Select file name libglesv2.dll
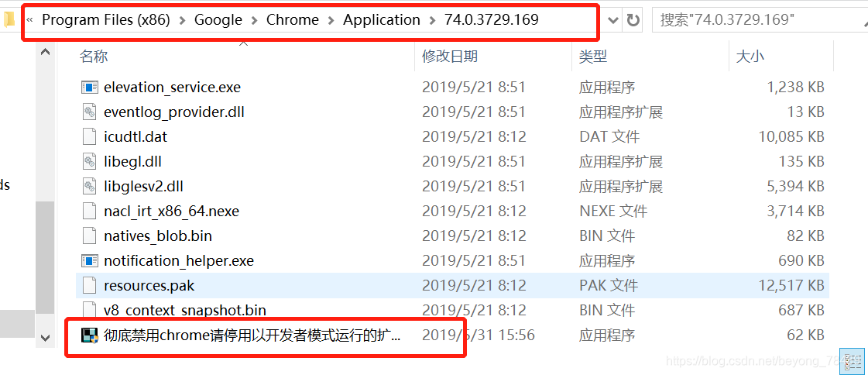This screenshot has width=868, height=375. pyautogui.click(x=142, y=186)
